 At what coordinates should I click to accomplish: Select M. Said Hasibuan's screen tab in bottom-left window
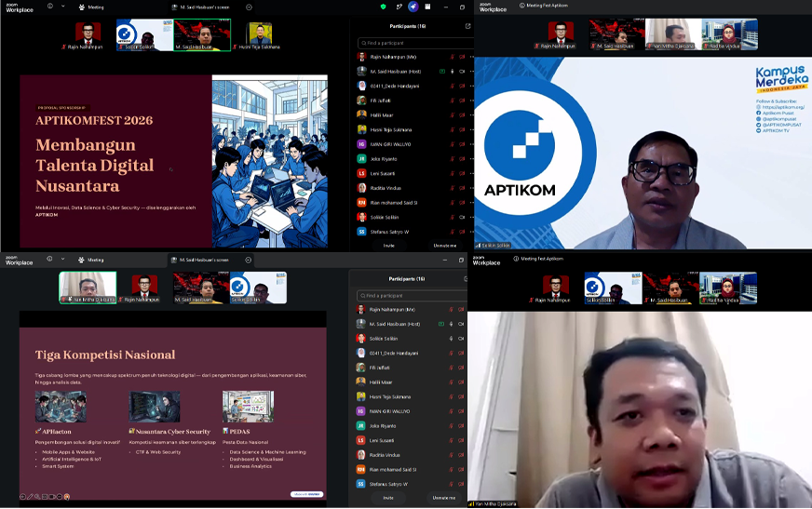tap(200, 260)
